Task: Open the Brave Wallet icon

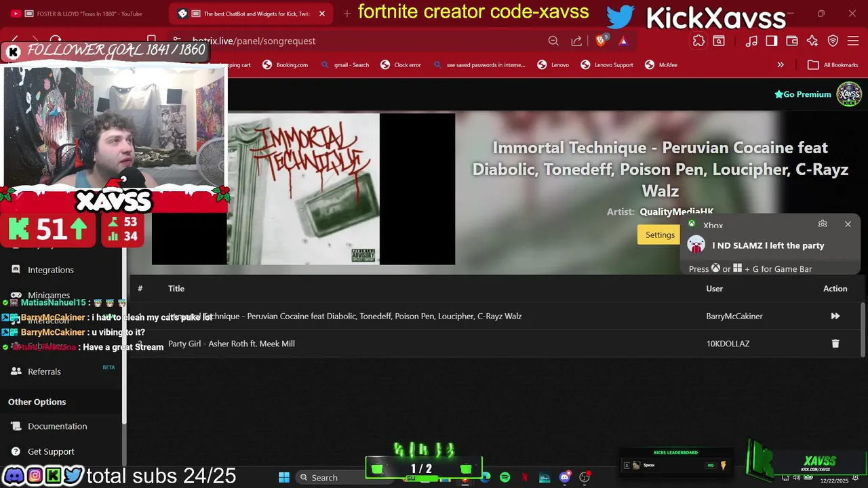Action: tap(792, 41)
